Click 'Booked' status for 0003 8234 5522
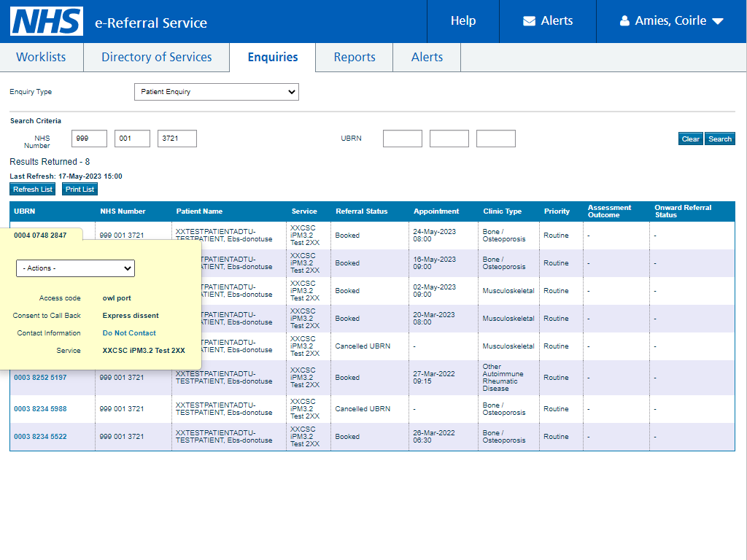 (x=347, y=437)
